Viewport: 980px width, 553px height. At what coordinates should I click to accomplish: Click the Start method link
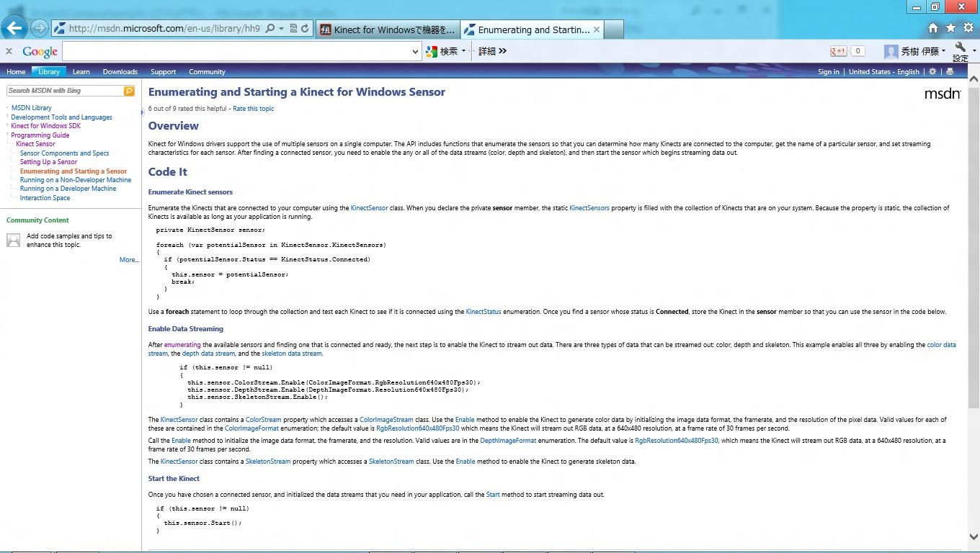tap(493, 495)
